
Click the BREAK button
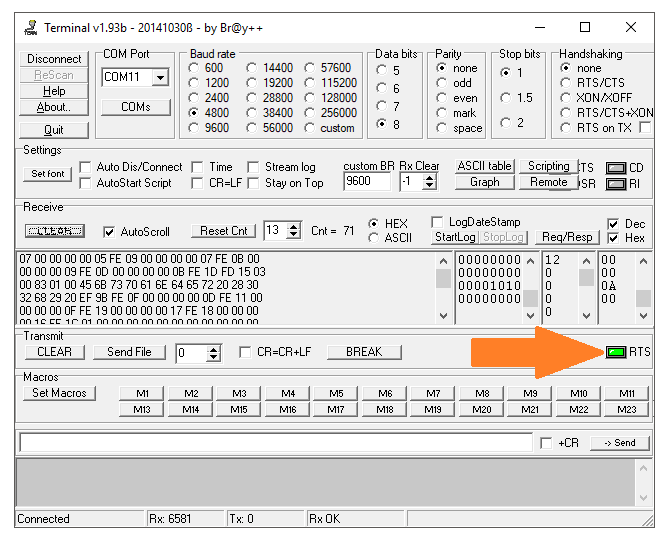364,352
